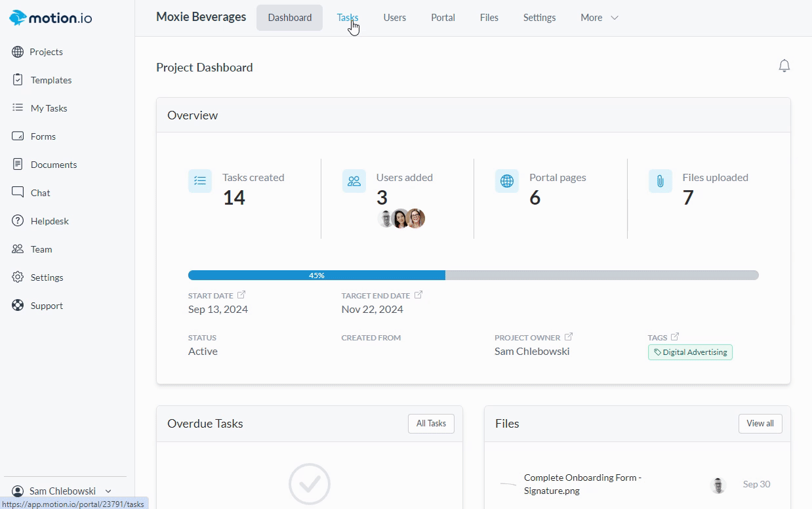Expand the Sam Chlebowski account menu
The height and width of the screenshot is (509, 812).
click(64, 491)
